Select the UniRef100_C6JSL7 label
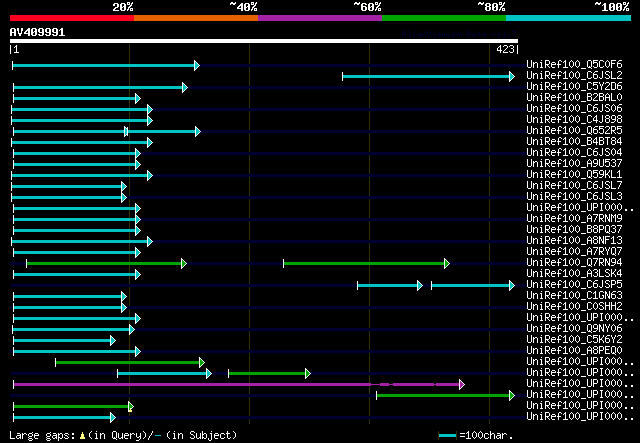 coord(574,186)
